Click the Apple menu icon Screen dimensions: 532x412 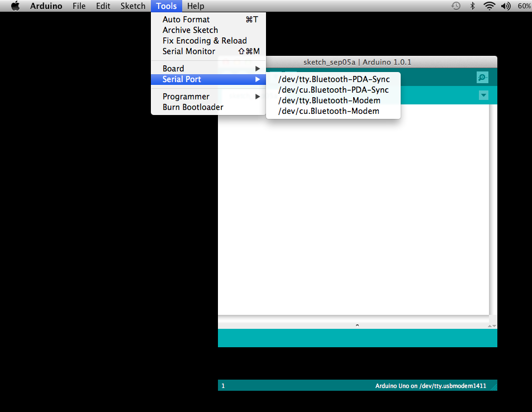pyautogui.click(x=15, y=6)
